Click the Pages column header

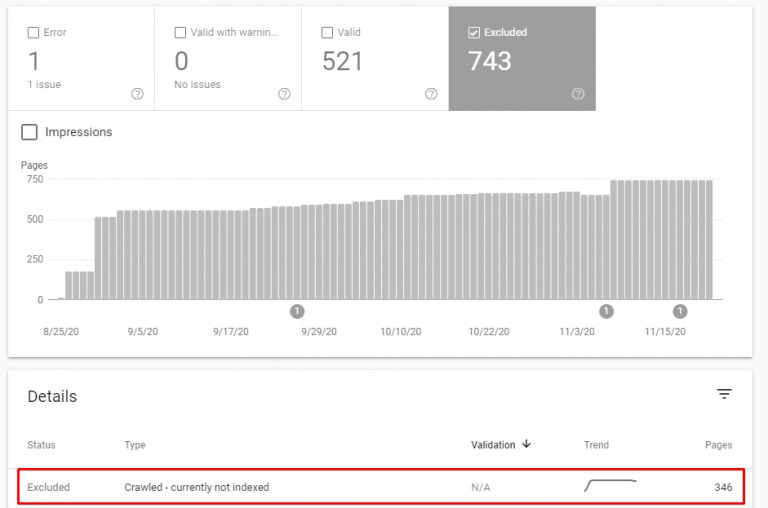point(718,445)
